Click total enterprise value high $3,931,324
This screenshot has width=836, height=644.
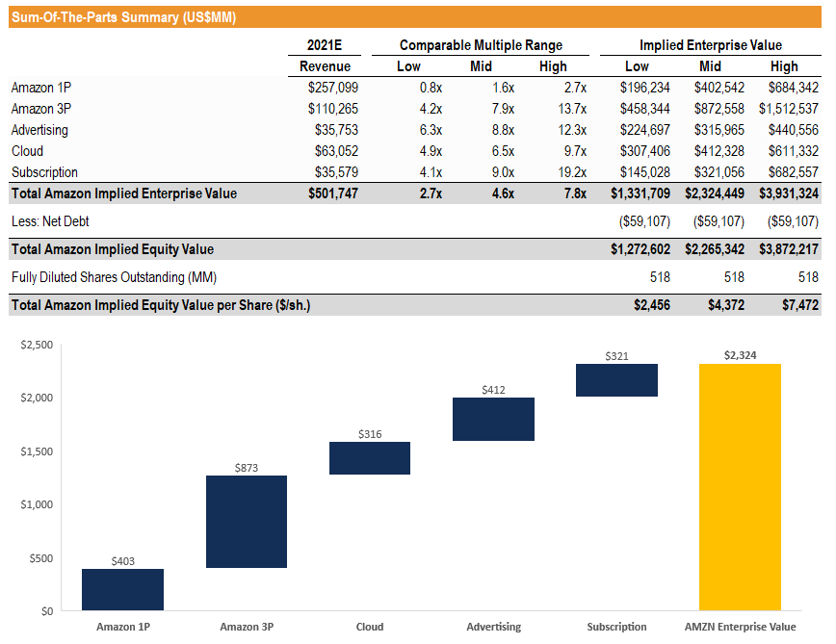click(x=789, y=193)
